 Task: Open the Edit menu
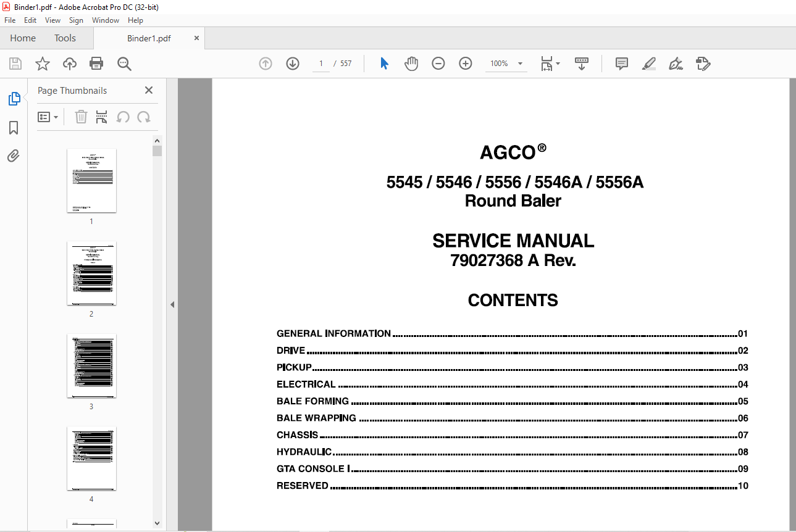[30, 20]
